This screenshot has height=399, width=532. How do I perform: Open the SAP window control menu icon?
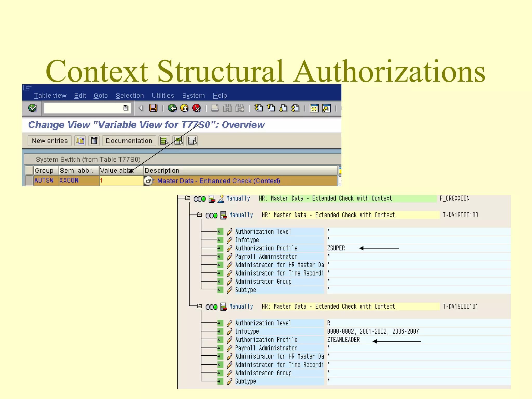click(x=27, y=88)
